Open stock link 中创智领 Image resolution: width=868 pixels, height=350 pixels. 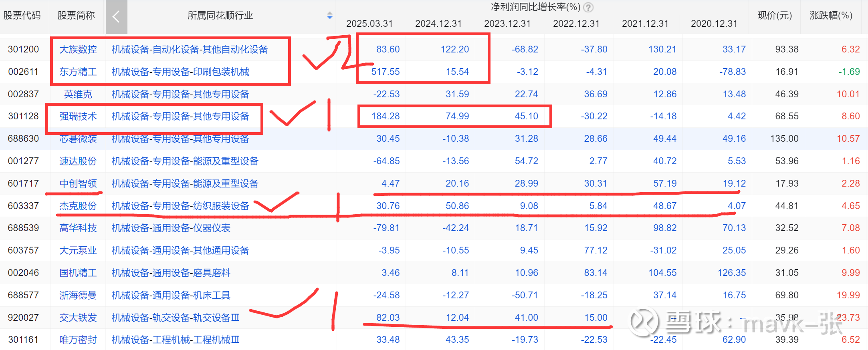[x=78, y=183]
